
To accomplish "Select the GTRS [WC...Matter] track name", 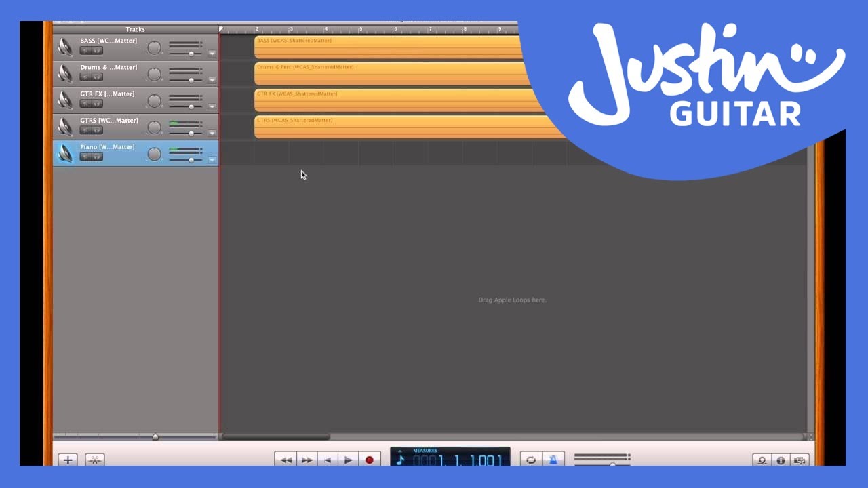I will click(109, 121).
